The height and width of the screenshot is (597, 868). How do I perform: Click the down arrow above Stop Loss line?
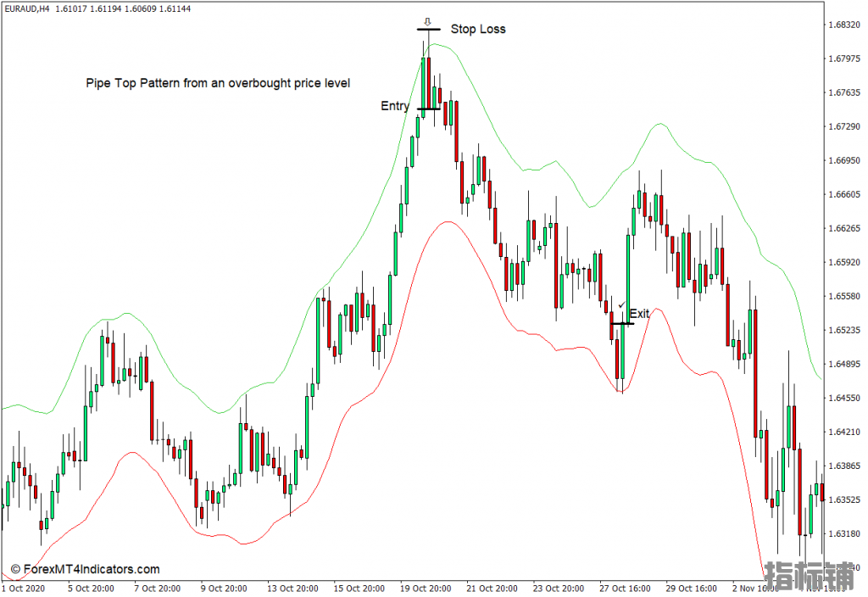427,21
